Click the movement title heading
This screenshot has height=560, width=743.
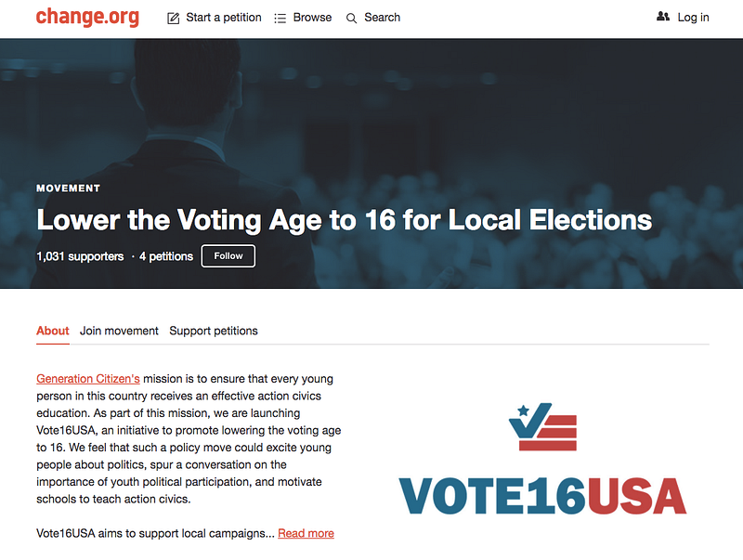[x=344, y=220]
